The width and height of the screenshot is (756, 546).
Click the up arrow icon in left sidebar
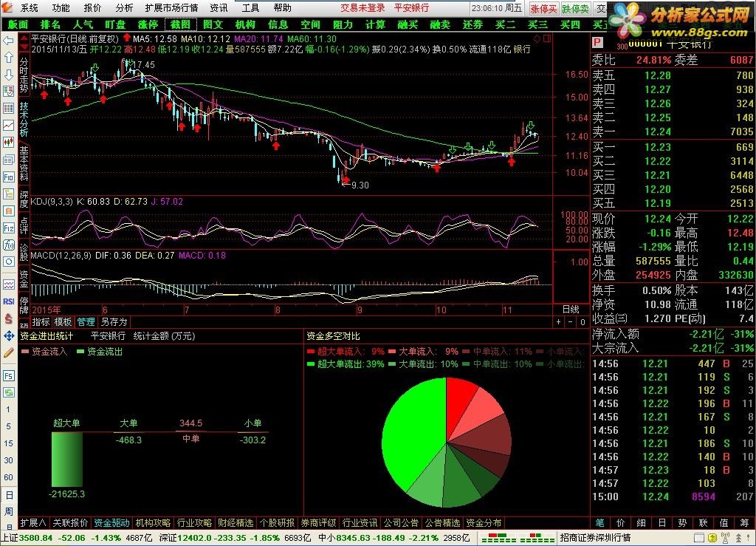click(8, 58)
